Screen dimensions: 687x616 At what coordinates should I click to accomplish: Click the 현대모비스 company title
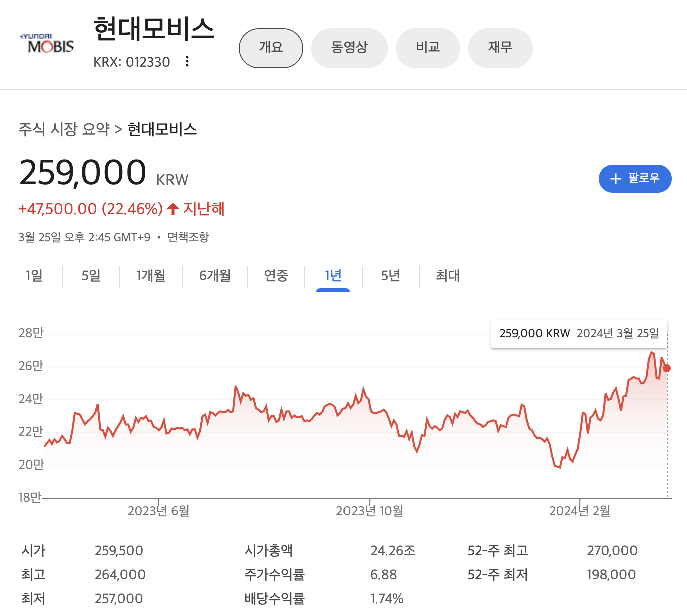[154, 29]
